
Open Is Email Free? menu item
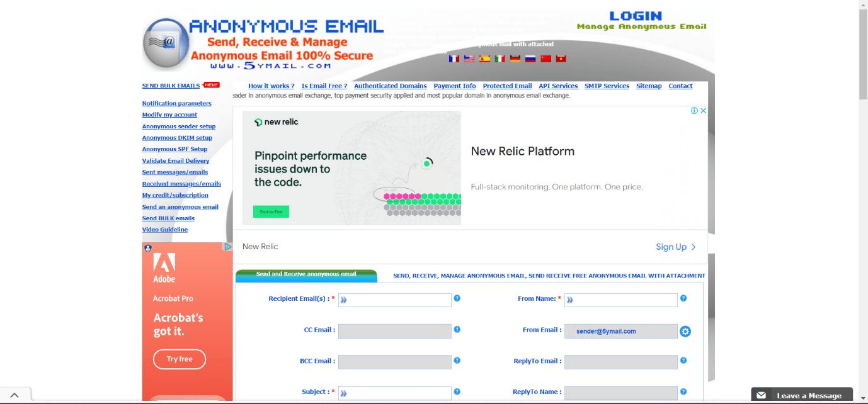(x=324, y=86)
